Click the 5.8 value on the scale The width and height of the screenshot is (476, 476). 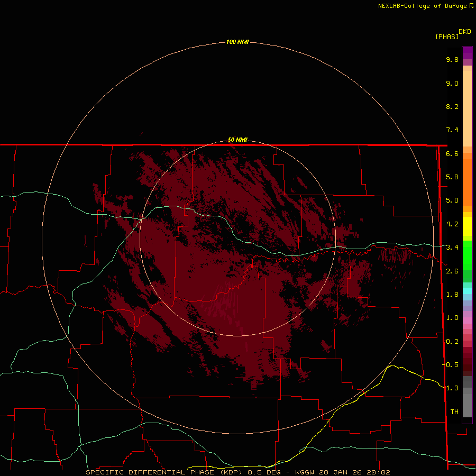click(452, 177)
